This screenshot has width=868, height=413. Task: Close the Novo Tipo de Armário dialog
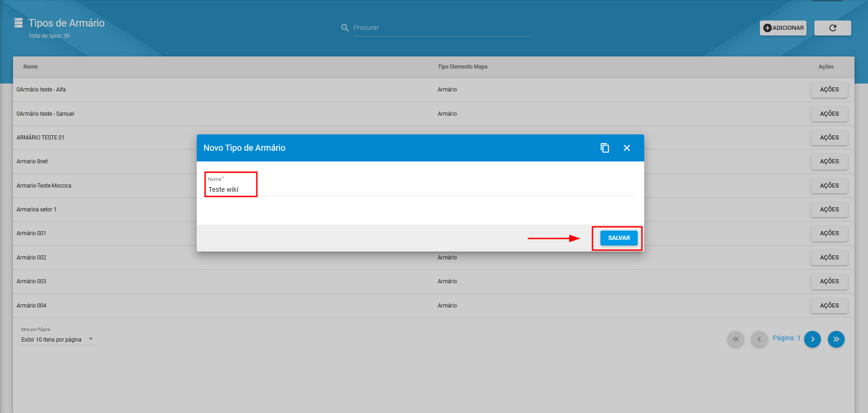627,148
